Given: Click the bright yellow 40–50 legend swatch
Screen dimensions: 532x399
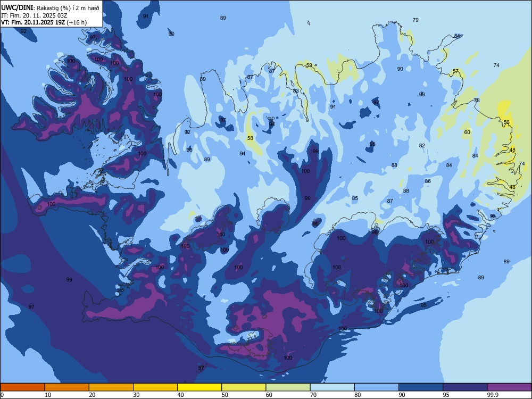Looking at the screenshot, I should (199, 387).
